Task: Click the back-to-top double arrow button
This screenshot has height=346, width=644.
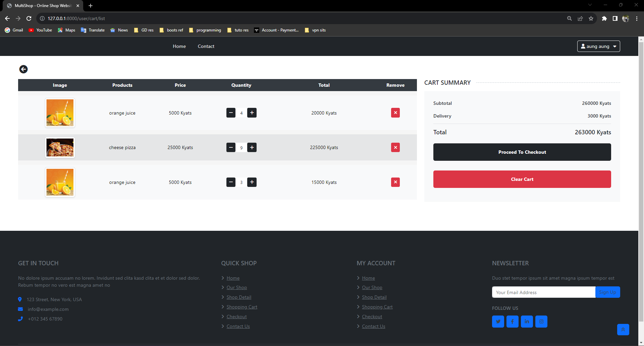Action: pos(623,330)
